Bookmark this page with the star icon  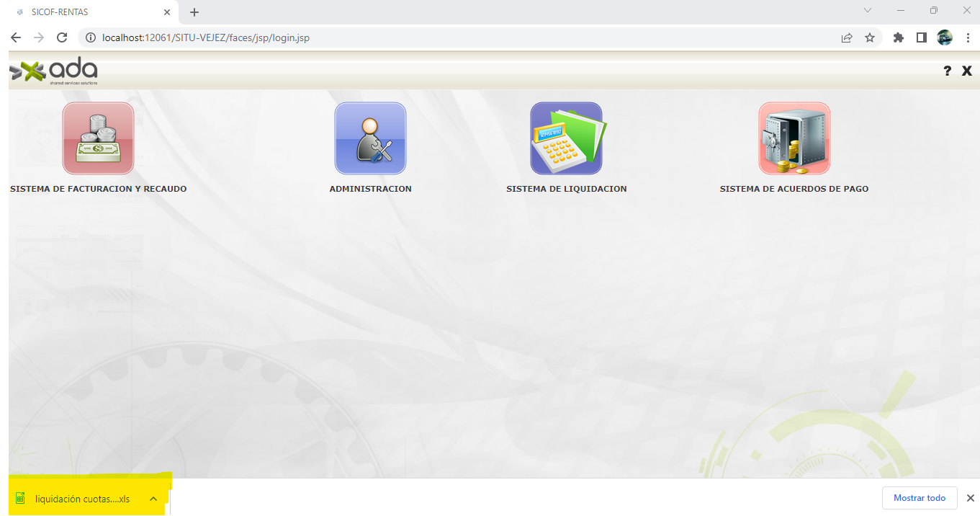(870, 37)
